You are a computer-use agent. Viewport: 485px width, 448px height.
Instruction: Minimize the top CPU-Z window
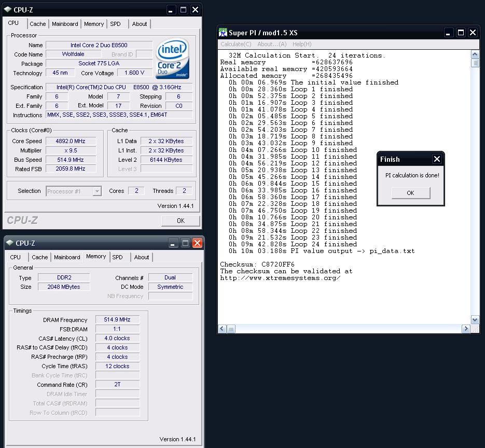tap(171, 9)
